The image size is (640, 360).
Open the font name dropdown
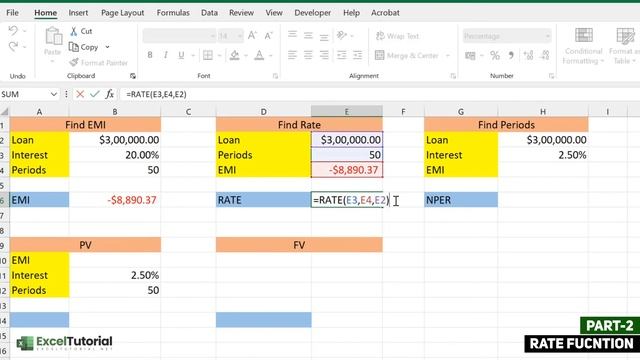pos(213,36)
